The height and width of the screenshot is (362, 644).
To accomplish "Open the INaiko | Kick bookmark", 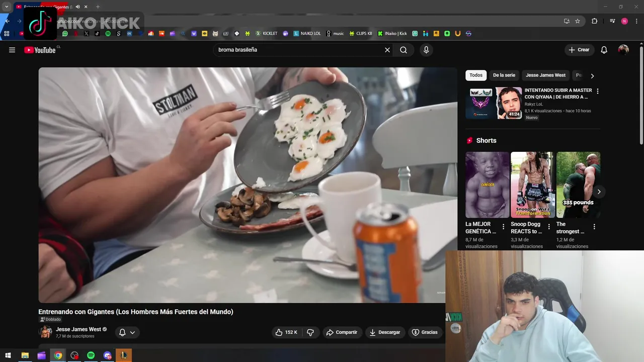I will tap(392, 34).
